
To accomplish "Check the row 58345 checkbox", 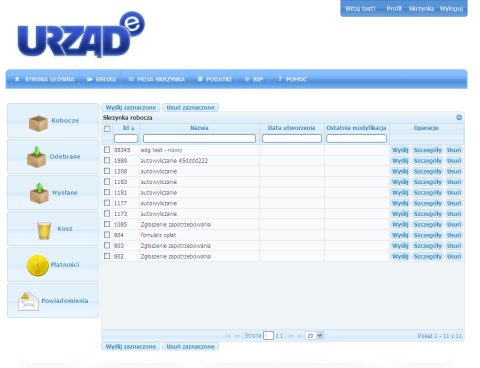I will pyautogui.click(x=107, y=150).
